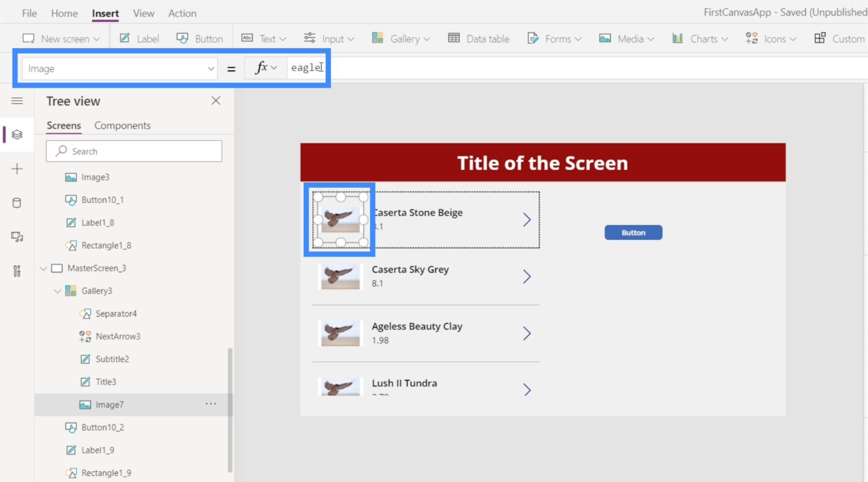Select the Screens tab

pyautogui.click(x=64, y=126)
